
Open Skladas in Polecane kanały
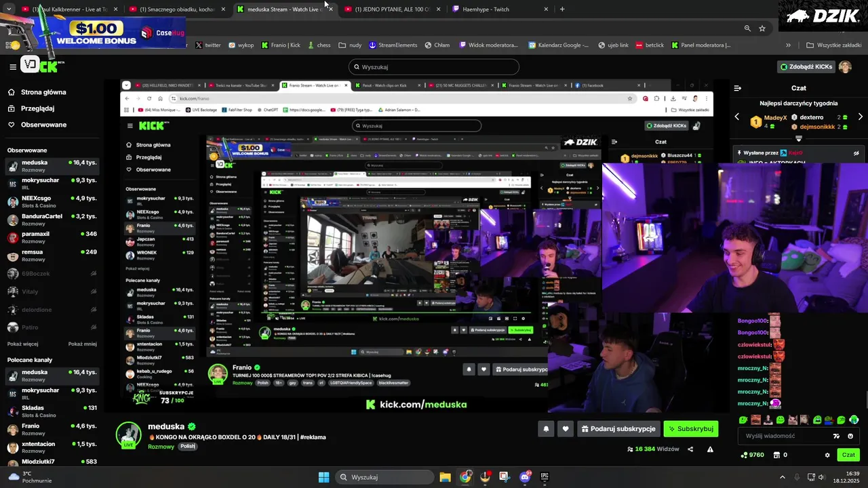pos(52,411)
